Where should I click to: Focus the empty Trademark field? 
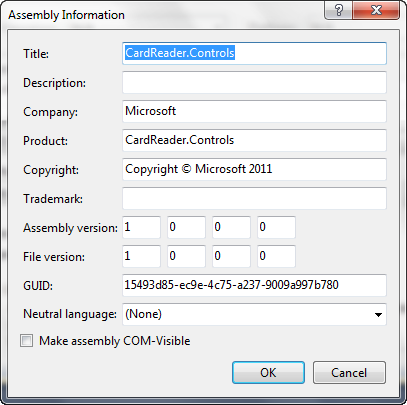pos(254,198)
